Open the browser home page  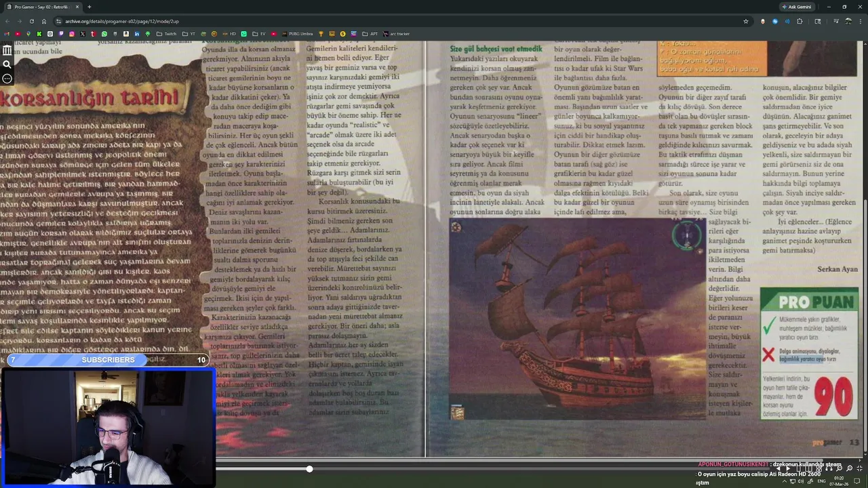(x=44, y=21)
